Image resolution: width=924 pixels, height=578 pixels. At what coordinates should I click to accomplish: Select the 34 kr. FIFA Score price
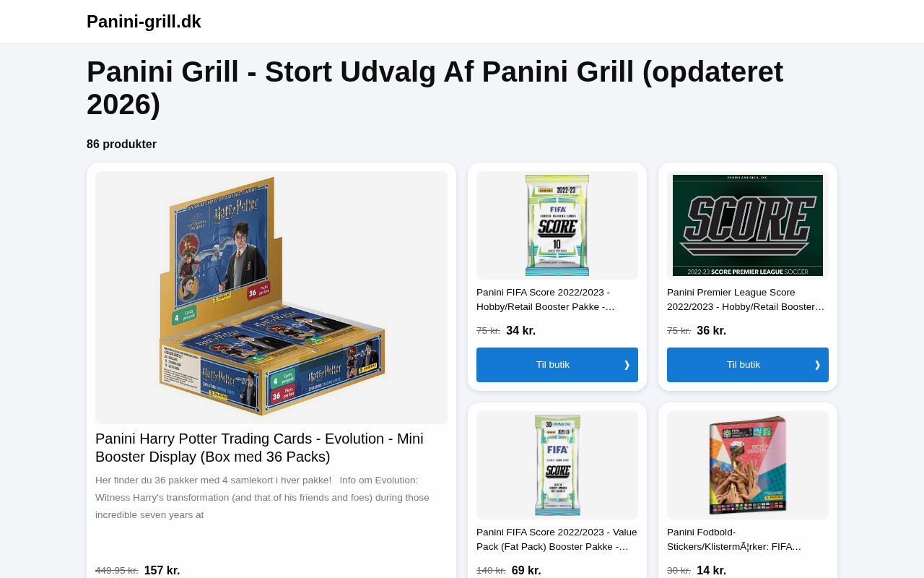(x=521, y=331)
